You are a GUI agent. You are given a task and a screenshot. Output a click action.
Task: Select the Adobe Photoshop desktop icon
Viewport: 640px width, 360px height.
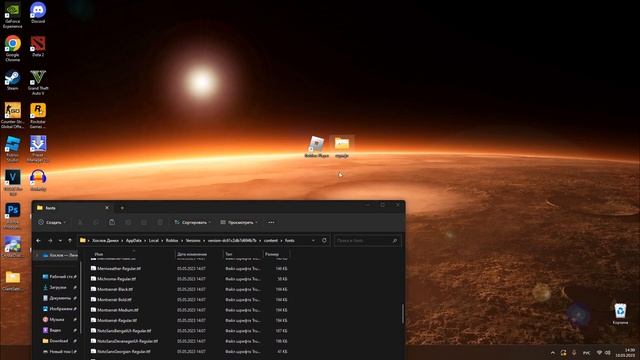pos(13,216)
